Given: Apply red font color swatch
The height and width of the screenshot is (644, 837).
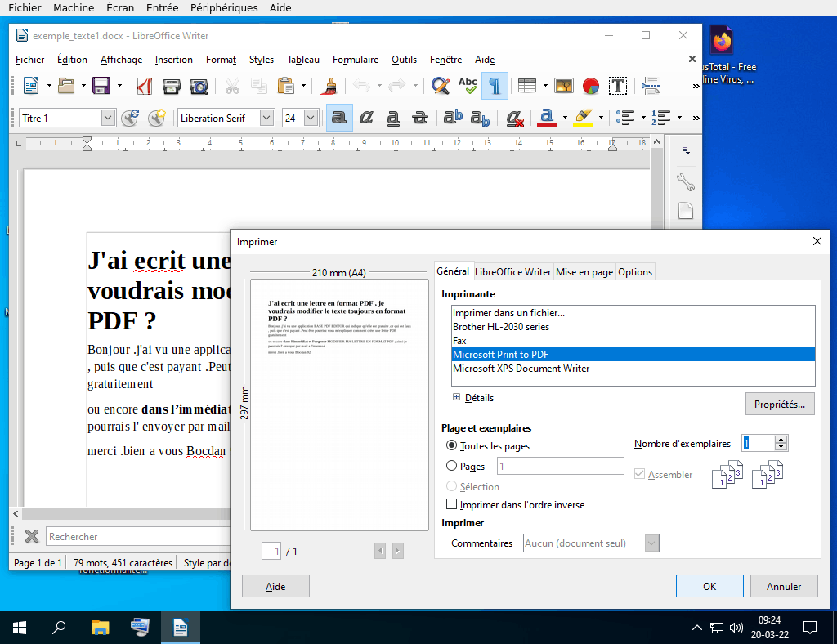Looking at the screenshot, I should tap(547, 118).
